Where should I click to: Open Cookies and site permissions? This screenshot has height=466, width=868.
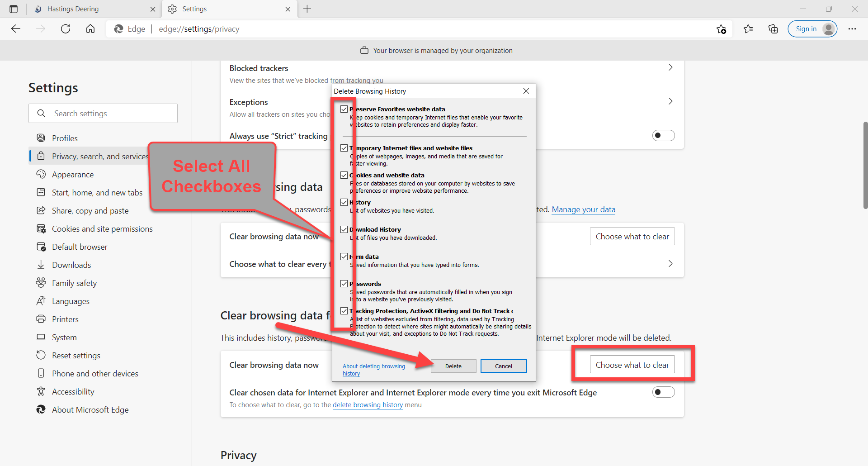102,228
